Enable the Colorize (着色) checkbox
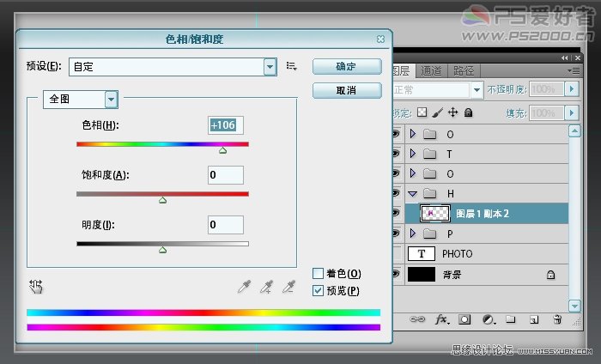Image resolution: width=601 pixels, height=364 pixels. (318, 274)
